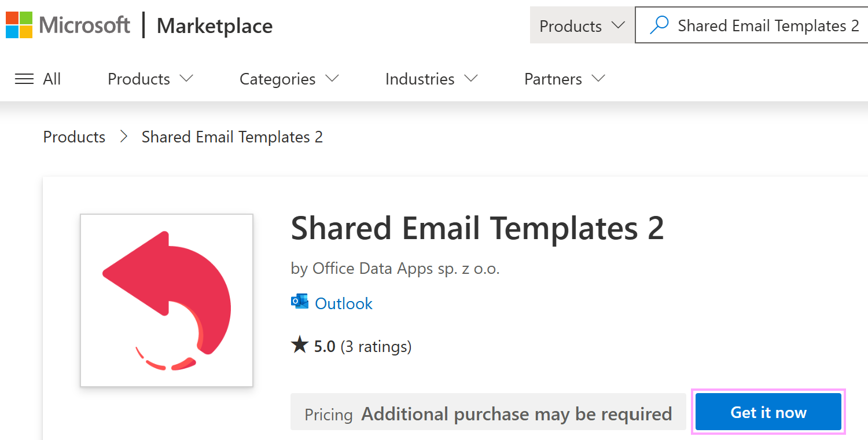
Task: Expand the Industries dropdown
Action: click(x=431, y=79)
